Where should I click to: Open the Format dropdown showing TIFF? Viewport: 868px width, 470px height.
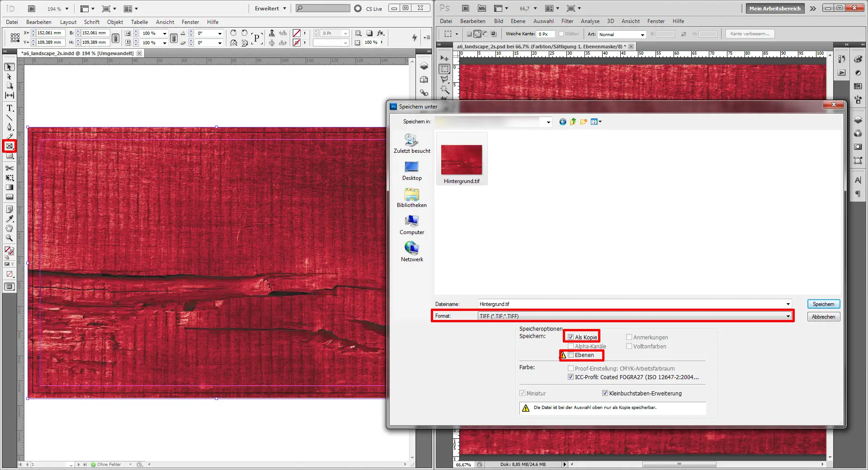coord(788,316)
